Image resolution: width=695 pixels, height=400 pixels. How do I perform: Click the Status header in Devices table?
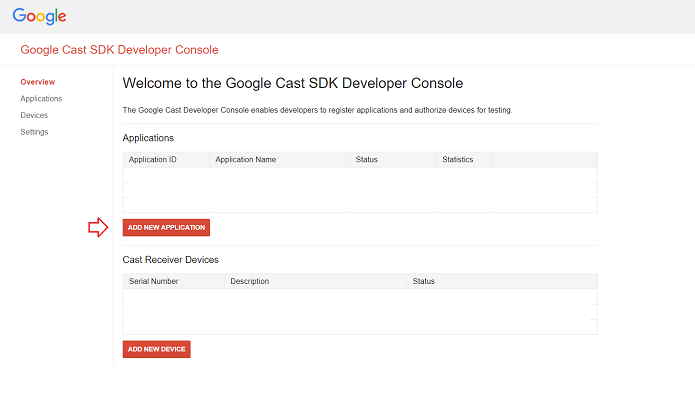[x=423, y=282]
